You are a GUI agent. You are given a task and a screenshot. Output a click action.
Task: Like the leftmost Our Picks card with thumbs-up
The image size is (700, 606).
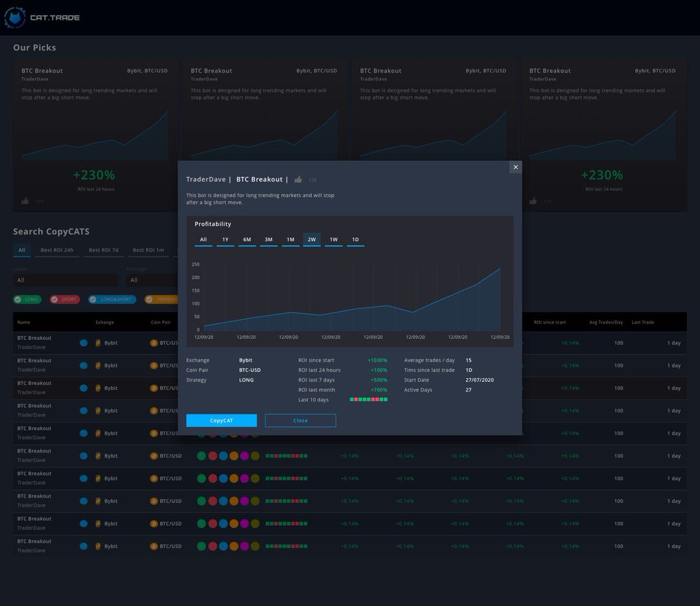[x=25, y=201]
